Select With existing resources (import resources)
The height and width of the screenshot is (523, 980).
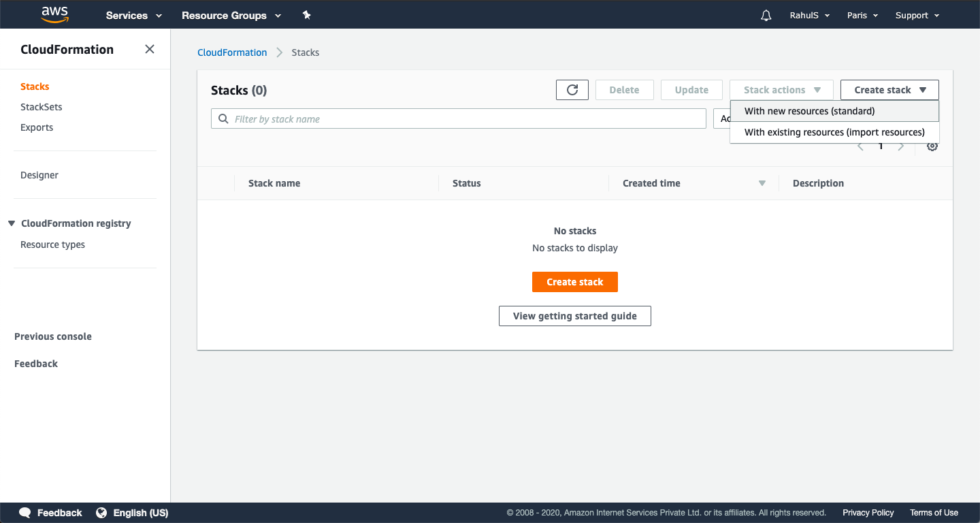(834, 132)
